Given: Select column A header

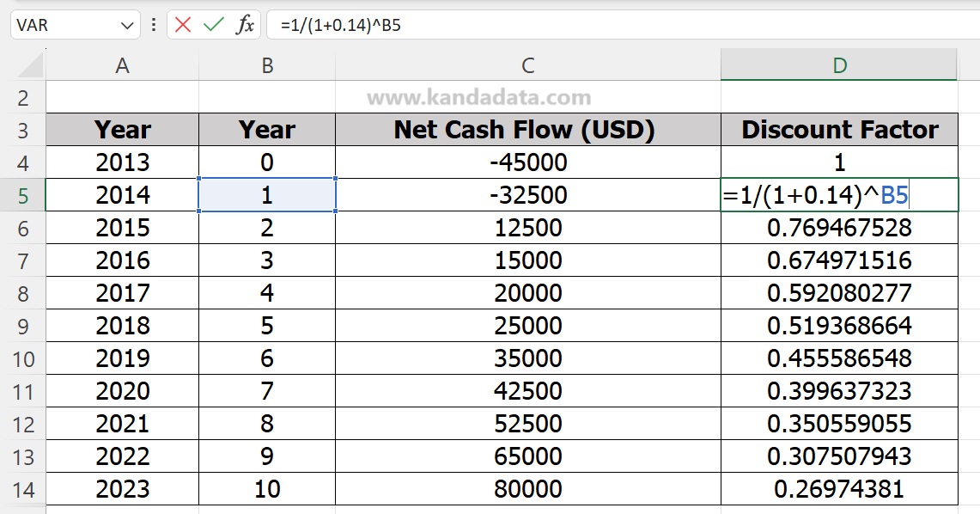Looking at the screenshot, I should pyautogui.click(x=122, y=65).
